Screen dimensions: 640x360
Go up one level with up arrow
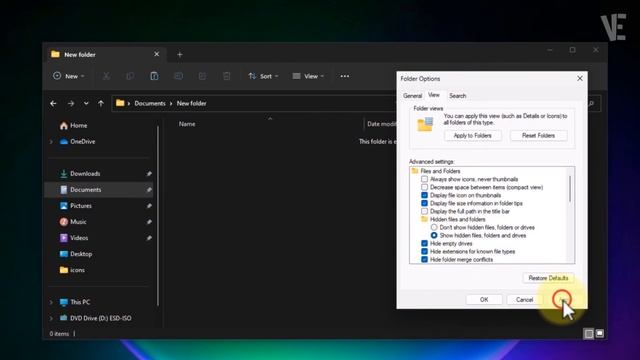tap(101, 104)
